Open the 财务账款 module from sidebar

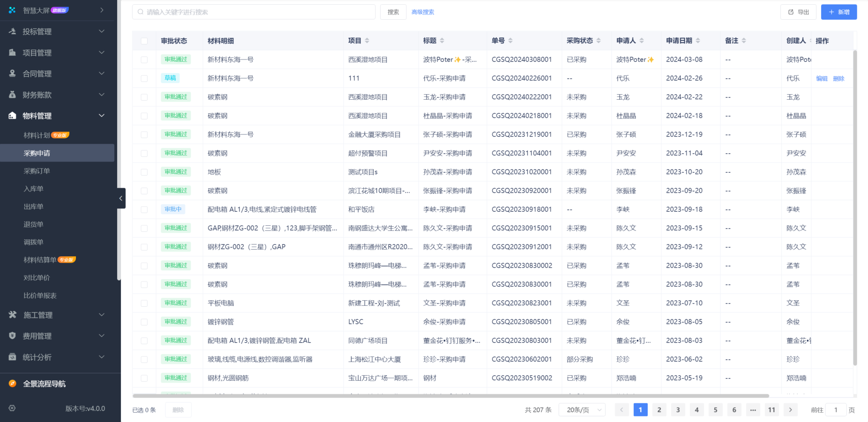pos(11,94)
